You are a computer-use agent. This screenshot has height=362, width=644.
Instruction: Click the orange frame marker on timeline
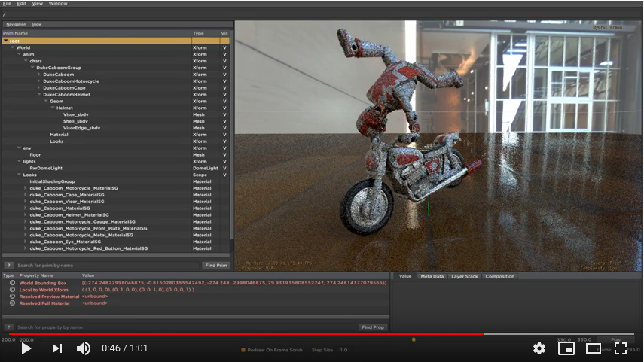point(414,339)
